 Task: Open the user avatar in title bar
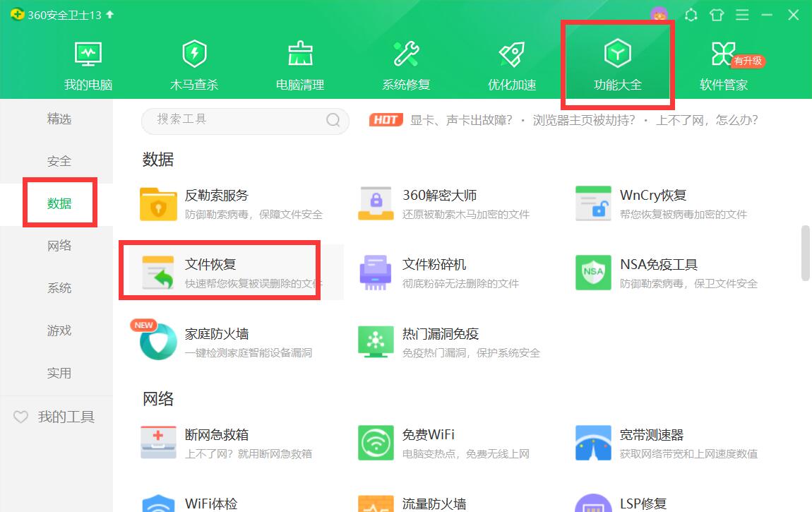659,14
